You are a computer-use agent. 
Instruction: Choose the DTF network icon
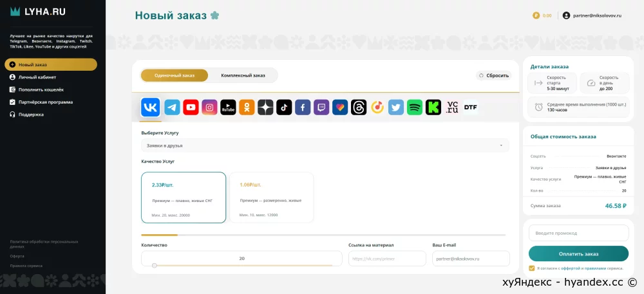tap(471, 107)
